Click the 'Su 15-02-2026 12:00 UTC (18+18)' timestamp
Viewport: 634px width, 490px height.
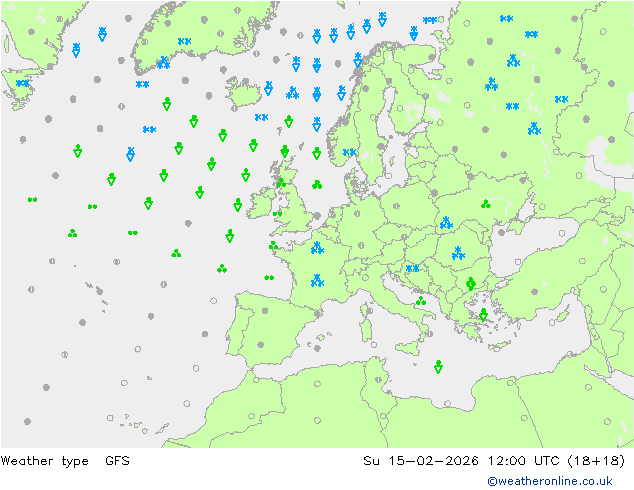[x=494, y=460]
